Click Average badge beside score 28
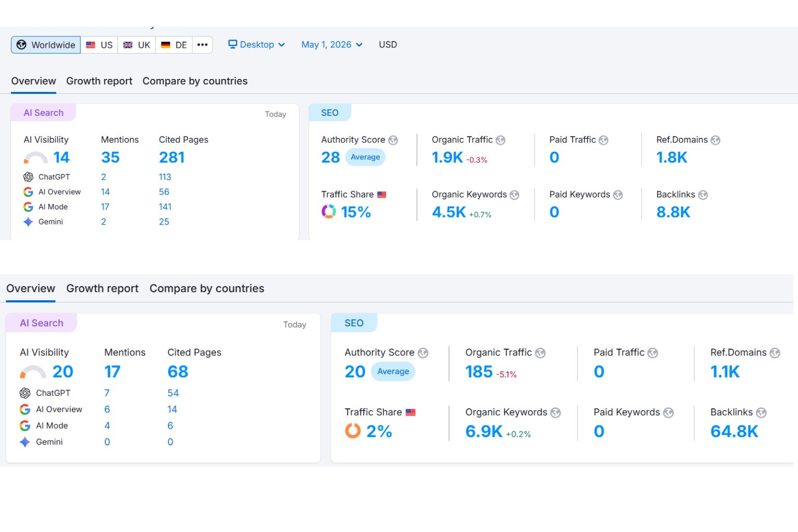798x532 pixels. click(x=365, y=157)
